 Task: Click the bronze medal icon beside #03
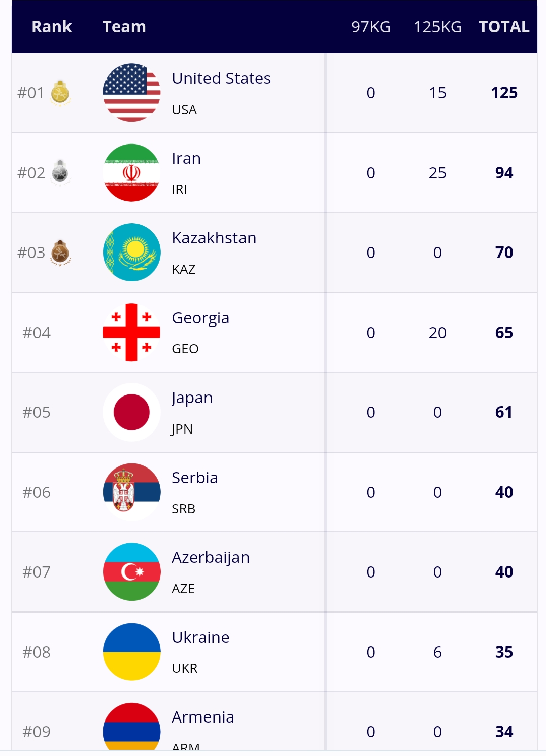coord(60,253)
